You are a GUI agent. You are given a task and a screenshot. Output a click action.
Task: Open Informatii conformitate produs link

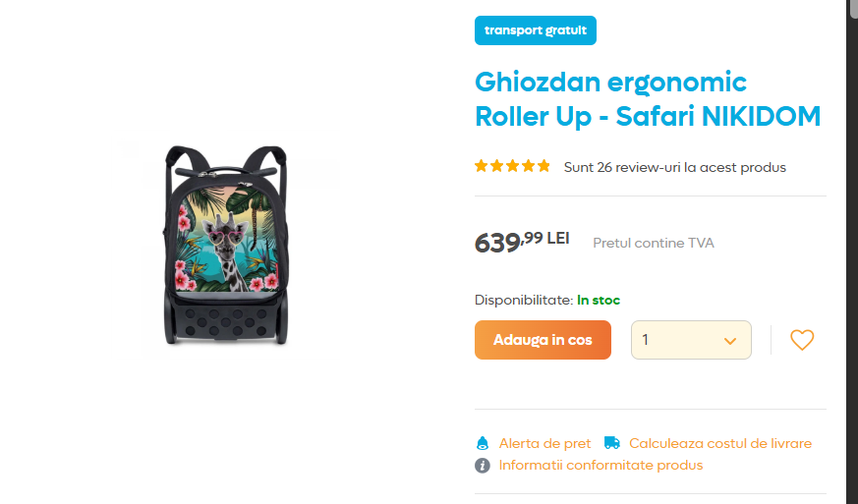tap(601, 465)
